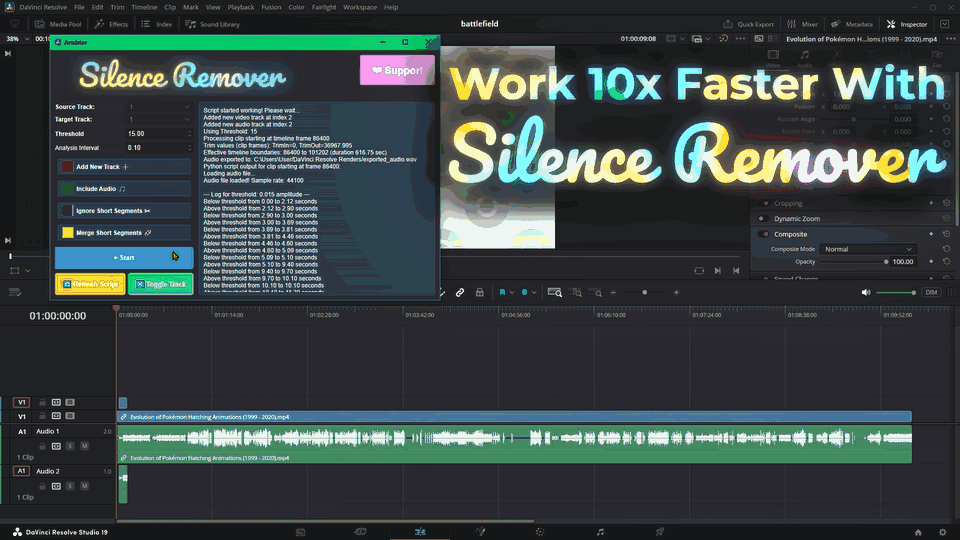Click the pink Support button
This screenshot has width=960, height=540.
tap(397, 70)
